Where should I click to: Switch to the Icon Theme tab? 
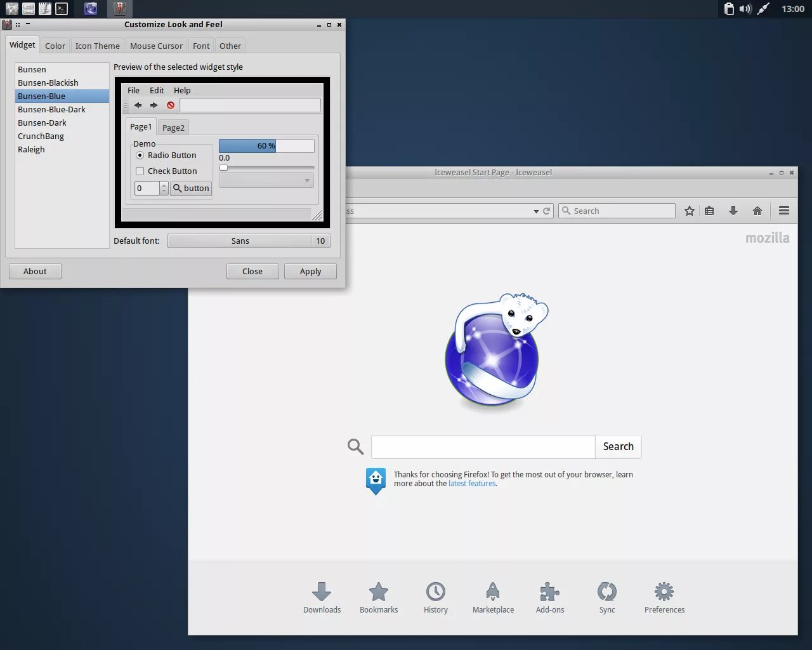[x=97, y=46]
